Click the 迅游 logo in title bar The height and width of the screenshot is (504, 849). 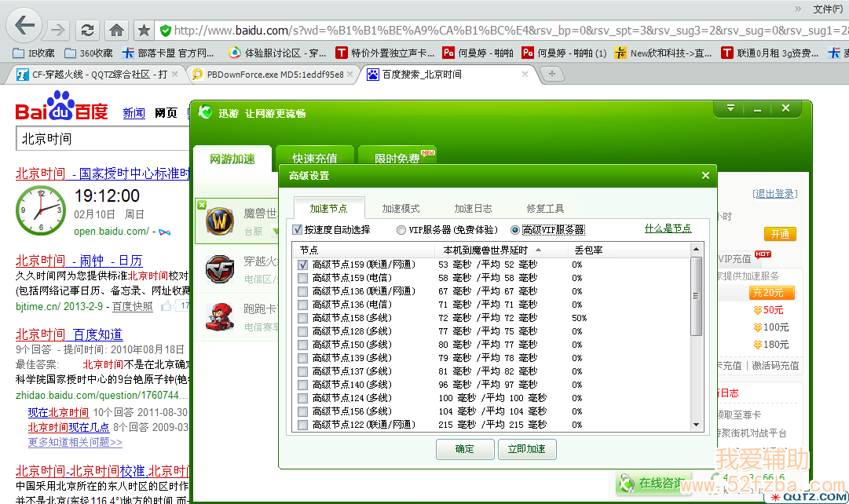coord(205,112)
